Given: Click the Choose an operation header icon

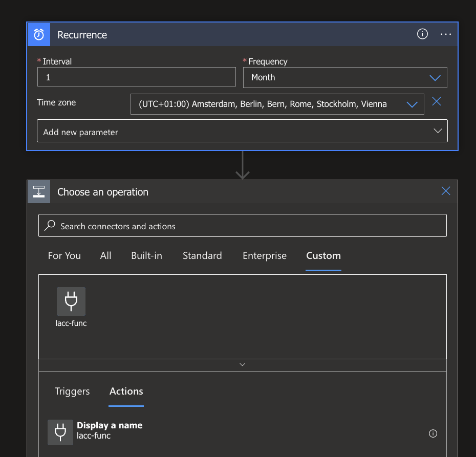Looking at the screenshot, I should (39, 192).
